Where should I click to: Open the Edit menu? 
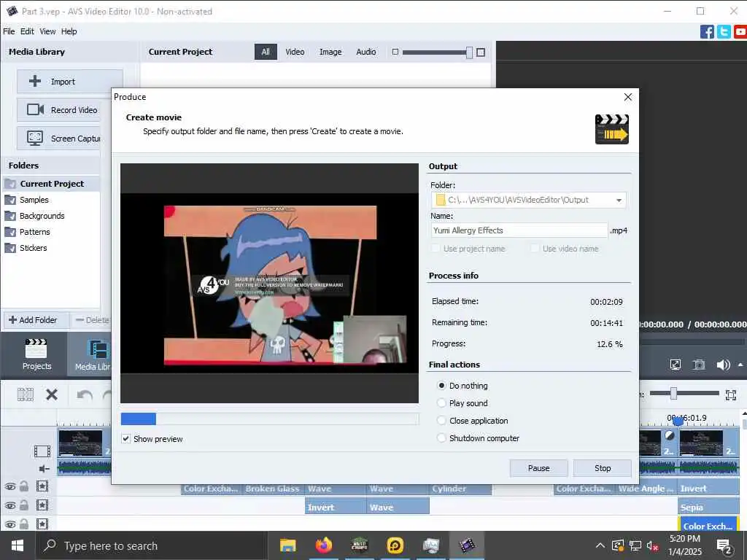(27, 31)
